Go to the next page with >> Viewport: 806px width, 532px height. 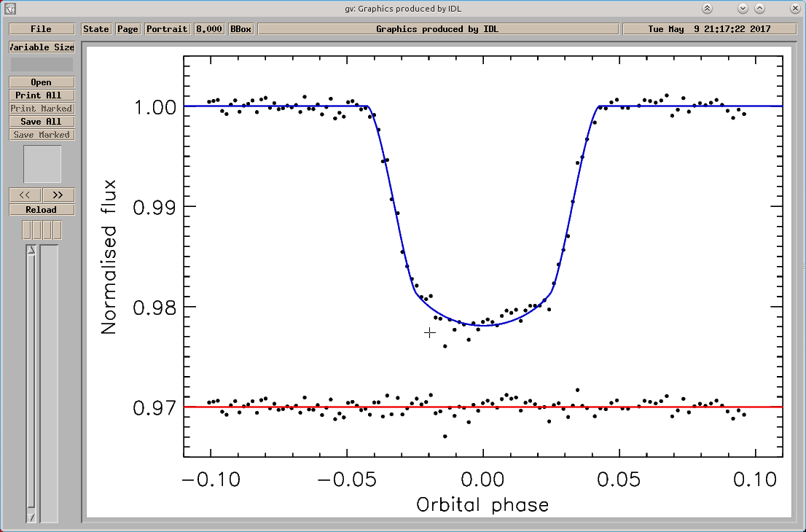point(58,195)
